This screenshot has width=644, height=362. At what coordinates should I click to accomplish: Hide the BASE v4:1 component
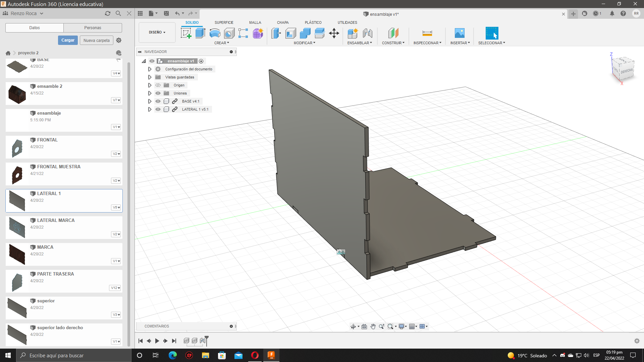click(x=158, y=101)
